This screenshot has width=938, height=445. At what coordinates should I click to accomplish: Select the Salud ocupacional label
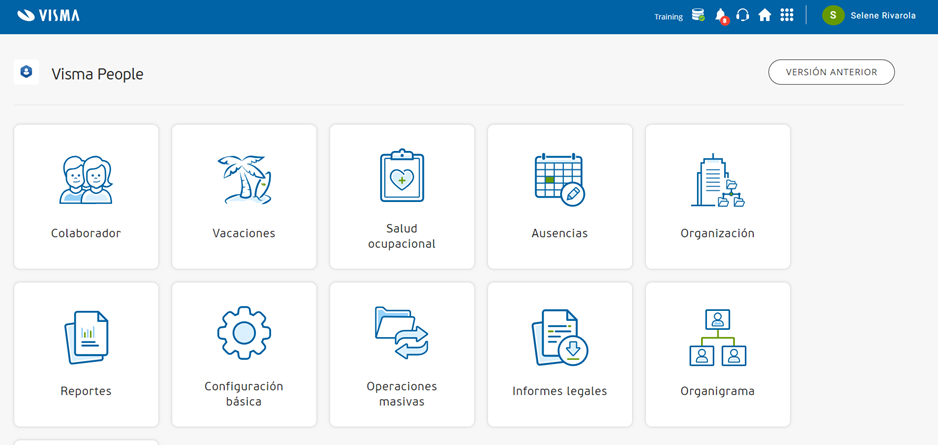click(402, 236)
